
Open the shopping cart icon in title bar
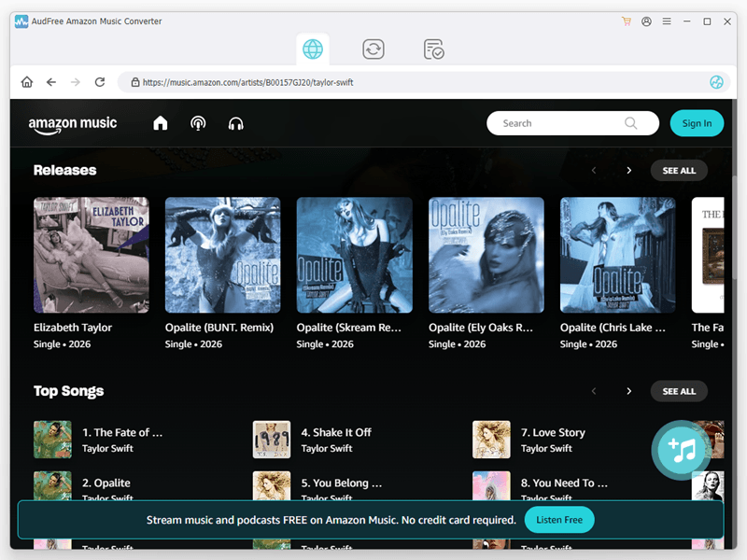626,21
